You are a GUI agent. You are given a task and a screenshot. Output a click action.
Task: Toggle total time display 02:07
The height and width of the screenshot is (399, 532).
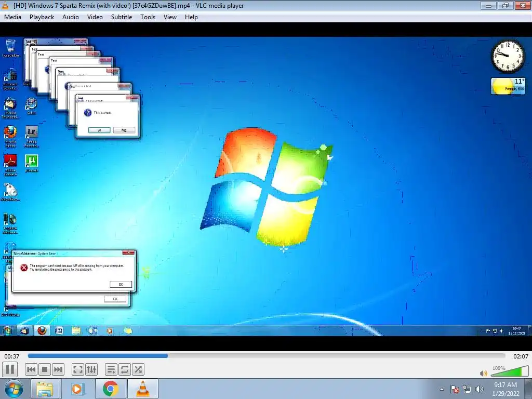coord(521,356)
